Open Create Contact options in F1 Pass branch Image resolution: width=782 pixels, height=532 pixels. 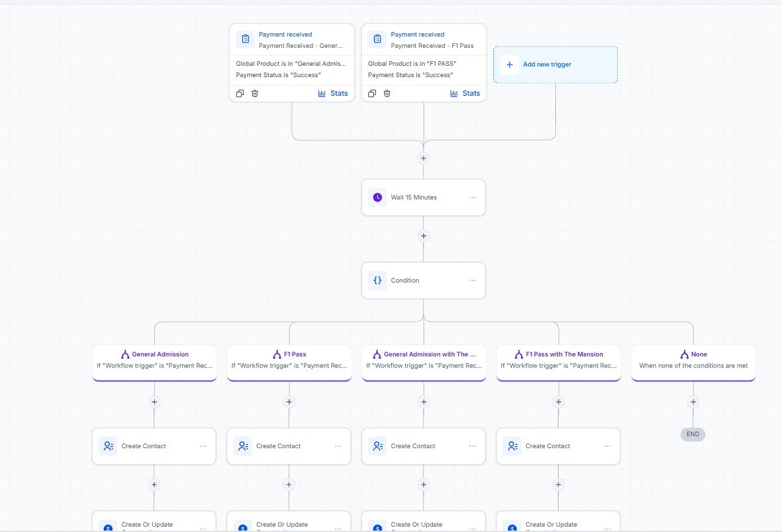[x=338, y=446]
